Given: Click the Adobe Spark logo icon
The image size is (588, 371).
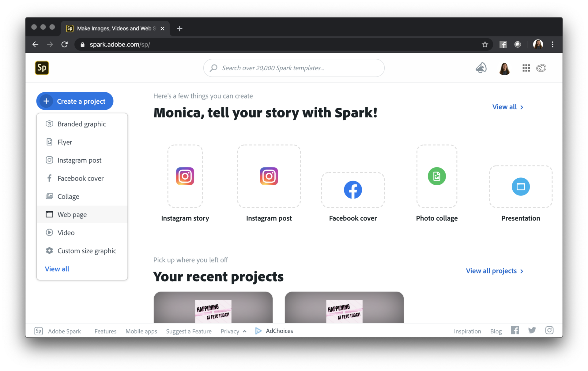Looking at the screenshot, I should 42,68.
